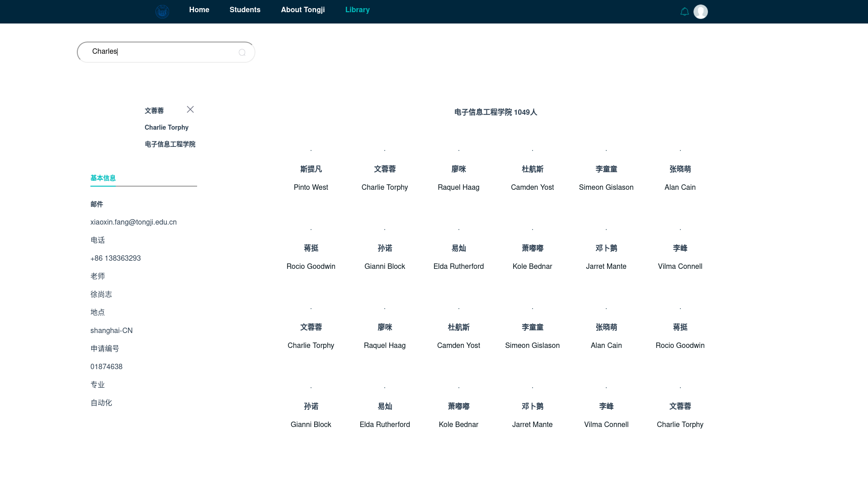Image resolution: width=868 pixels, height=488 pixels.
Task: Open the user profile avatar
Action: [700, 12]
